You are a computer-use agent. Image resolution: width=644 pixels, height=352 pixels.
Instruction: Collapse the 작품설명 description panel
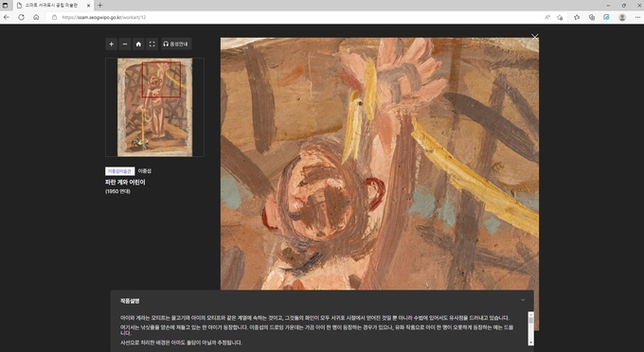[523, 300]
